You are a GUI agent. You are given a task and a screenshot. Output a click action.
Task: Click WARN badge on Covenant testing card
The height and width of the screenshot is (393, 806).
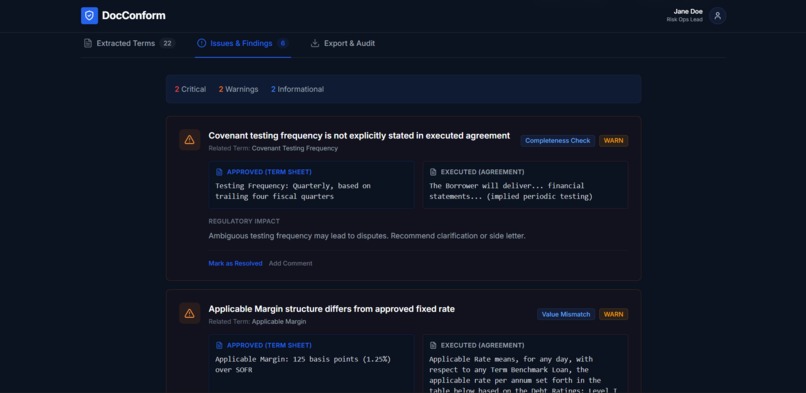tap(613, 141)
